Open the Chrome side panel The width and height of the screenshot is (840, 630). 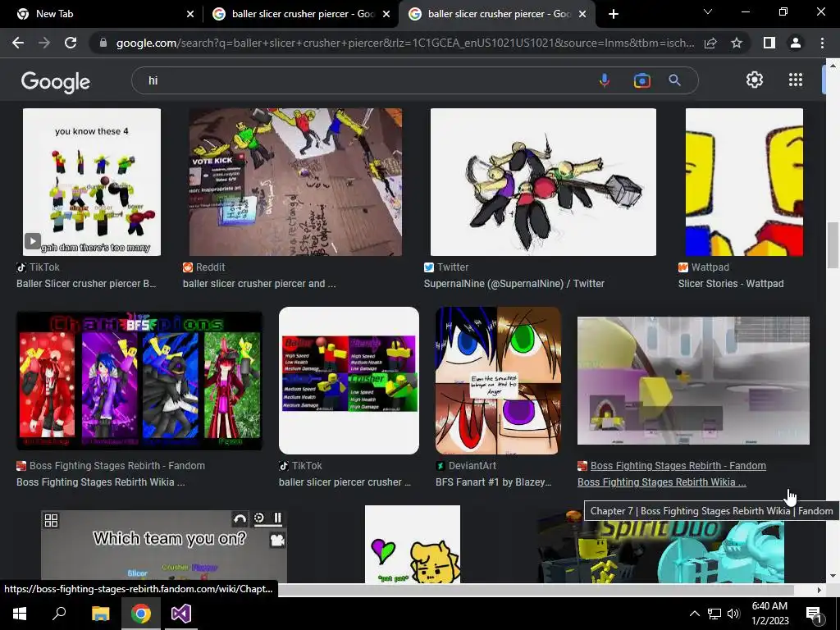pyautogui.click(x=769, y=43)
